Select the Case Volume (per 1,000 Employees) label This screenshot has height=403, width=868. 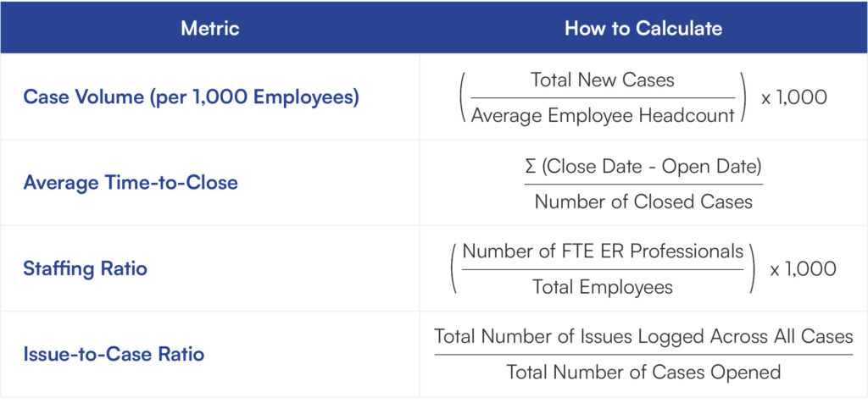pyautogui.click(x=192, y=97)
